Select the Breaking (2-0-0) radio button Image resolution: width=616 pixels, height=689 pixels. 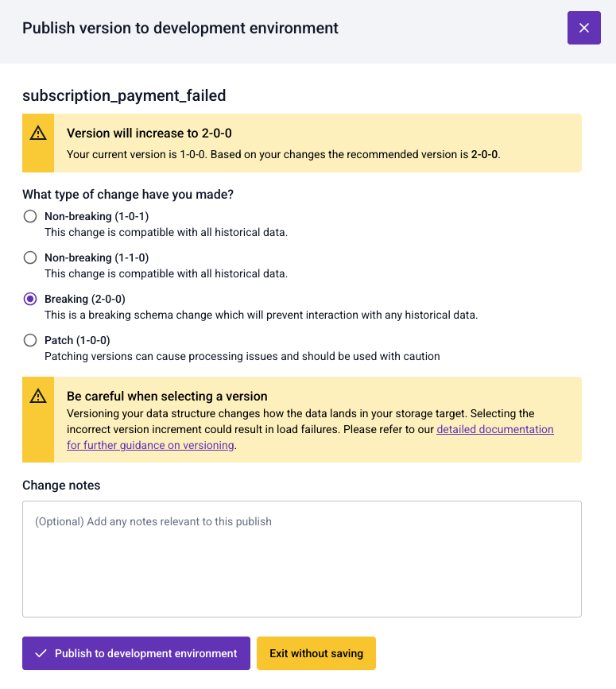tap(30, 299)
